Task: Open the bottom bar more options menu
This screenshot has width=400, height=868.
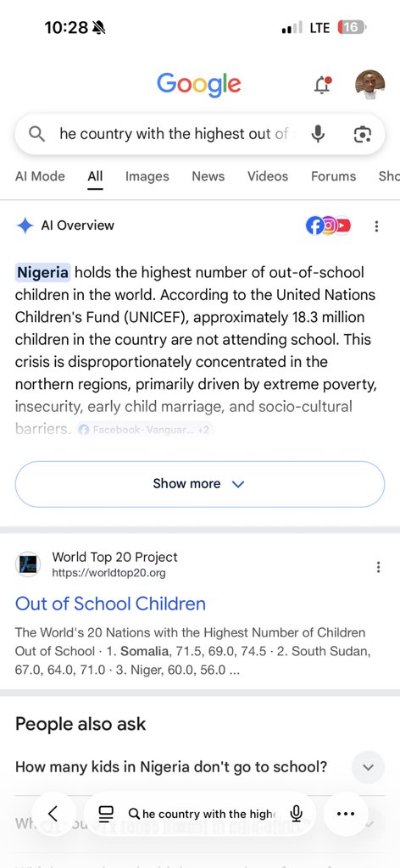Action: 345,813
